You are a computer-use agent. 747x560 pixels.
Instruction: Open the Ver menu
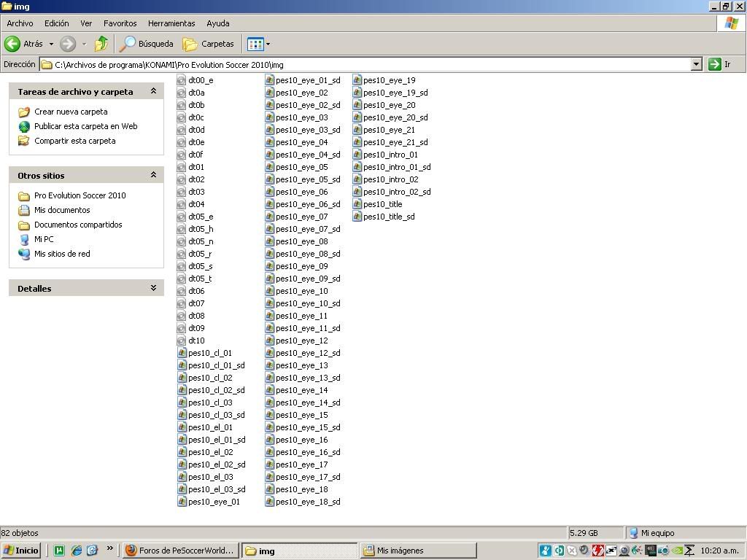coord(86,23)
